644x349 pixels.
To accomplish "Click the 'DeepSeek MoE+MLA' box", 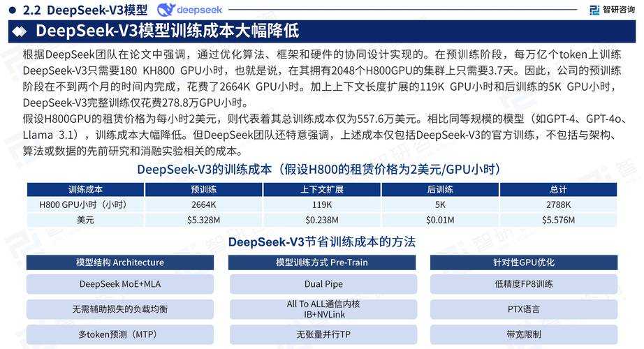I will click(120, 284).
